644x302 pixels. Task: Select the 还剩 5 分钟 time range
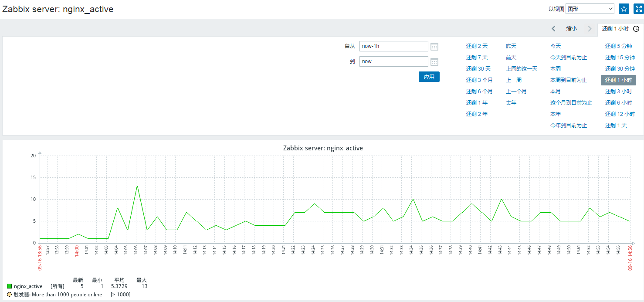[618, 46]
